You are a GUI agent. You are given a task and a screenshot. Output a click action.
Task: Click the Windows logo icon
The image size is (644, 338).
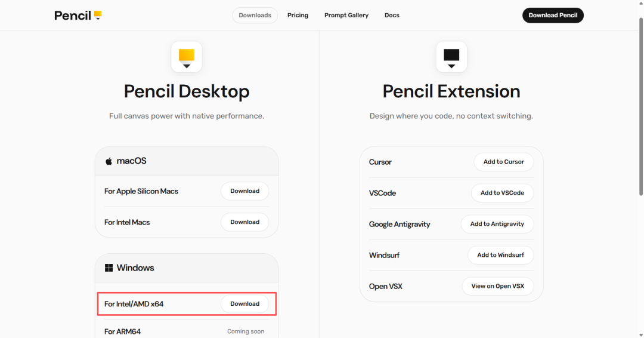coord(109,268)
